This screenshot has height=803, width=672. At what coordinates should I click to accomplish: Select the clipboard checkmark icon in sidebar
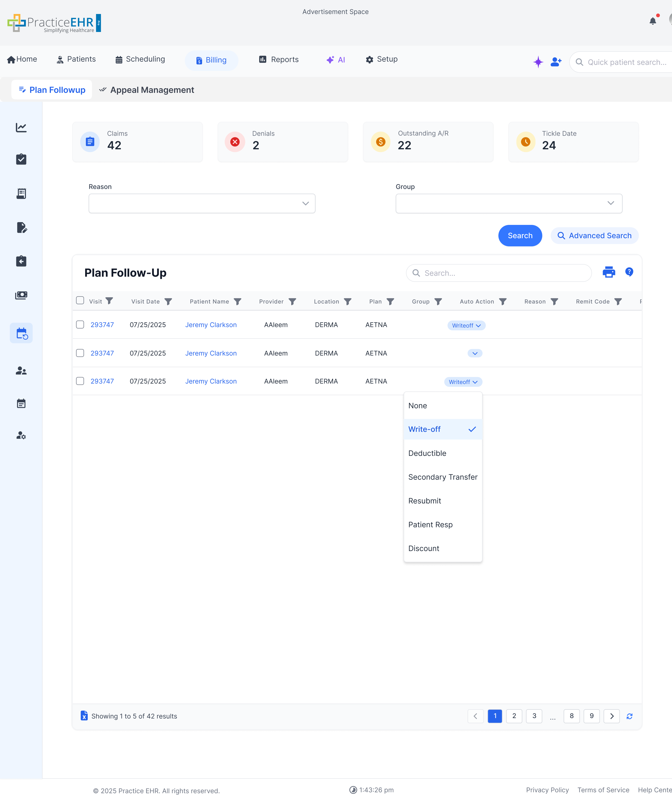click(21, 159)
